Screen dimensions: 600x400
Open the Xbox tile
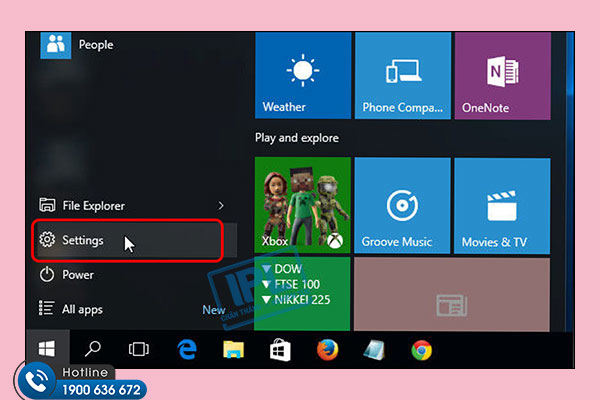tap(302, 205)
